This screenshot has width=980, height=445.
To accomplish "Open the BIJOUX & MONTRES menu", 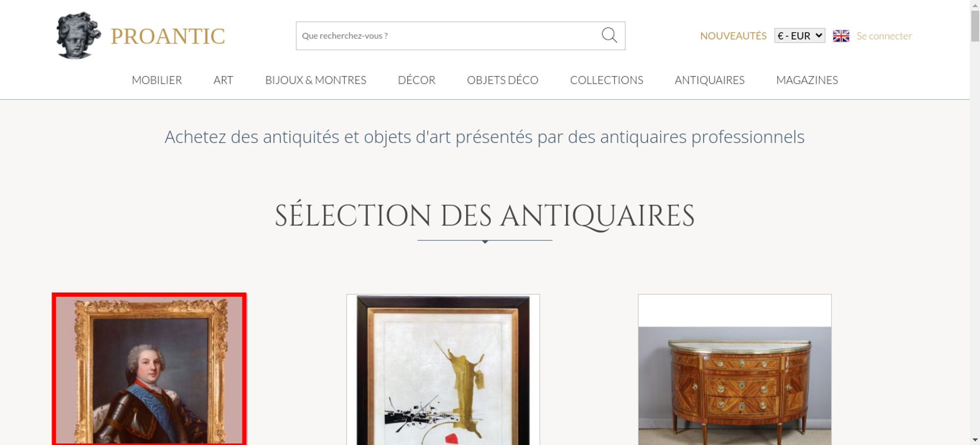I will click(316, 80).
